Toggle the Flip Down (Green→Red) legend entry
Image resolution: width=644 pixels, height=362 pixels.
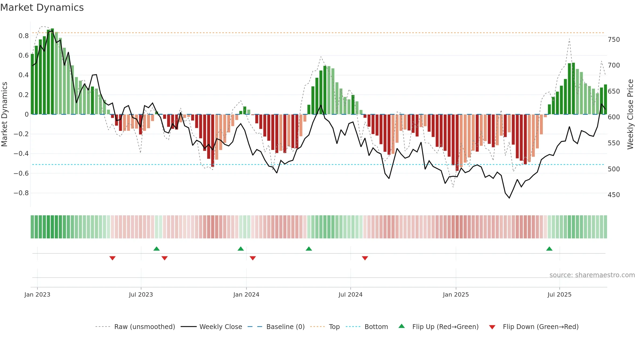pos(534,327)
